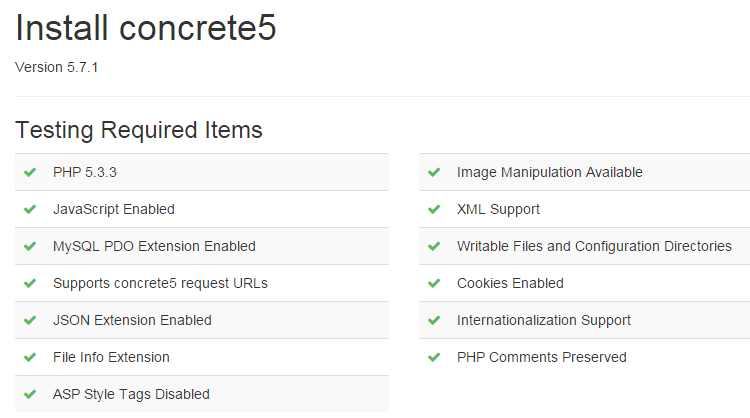Click the green checkmark beside PHP 5.3.3

30,172
